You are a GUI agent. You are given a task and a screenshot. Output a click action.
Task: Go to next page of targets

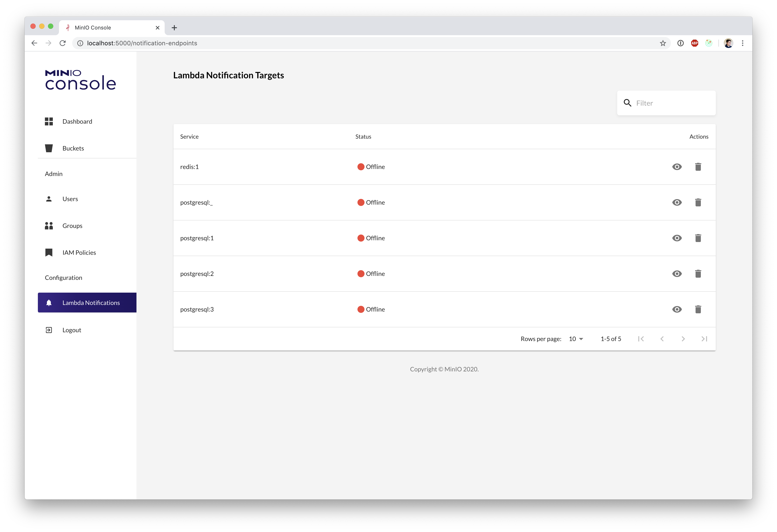pyautogui.click(x=683, y=339)
